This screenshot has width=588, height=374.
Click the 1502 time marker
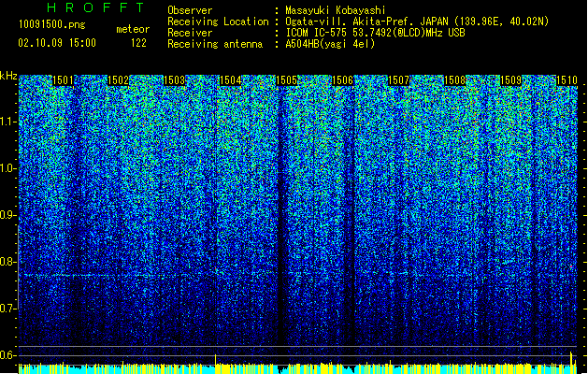[118, 80]
